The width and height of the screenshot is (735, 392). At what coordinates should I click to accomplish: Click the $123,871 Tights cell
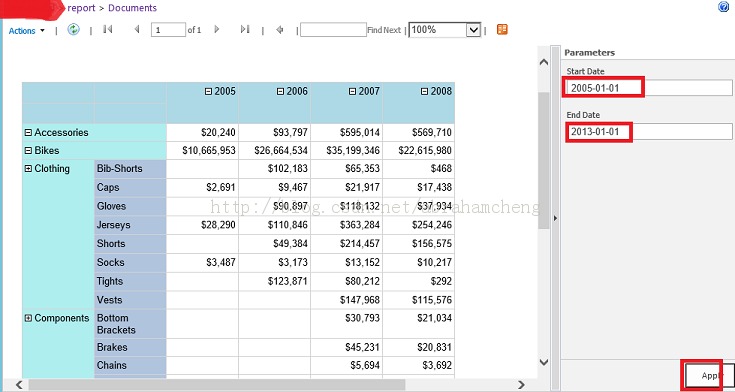point(274,281)
